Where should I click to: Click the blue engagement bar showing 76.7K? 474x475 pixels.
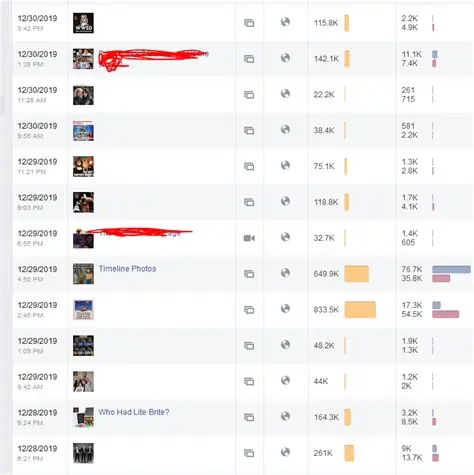point(451,269)
